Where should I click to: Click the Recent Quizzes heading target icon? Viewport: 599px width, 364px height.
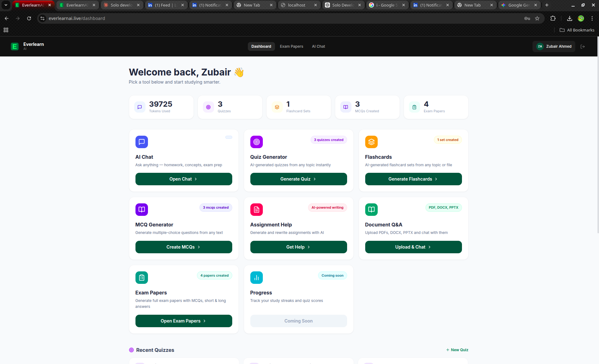click(131, 350)
